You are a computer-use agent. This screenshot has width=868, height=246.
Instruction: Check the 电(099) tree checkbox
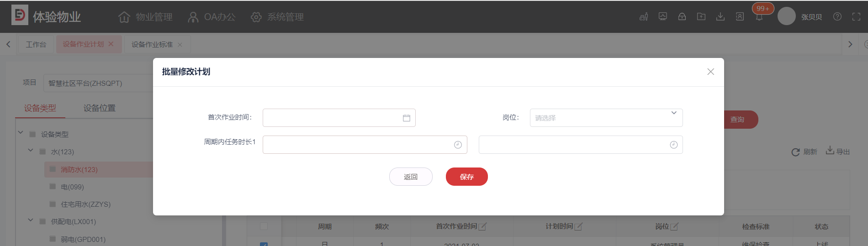[53, 186]
